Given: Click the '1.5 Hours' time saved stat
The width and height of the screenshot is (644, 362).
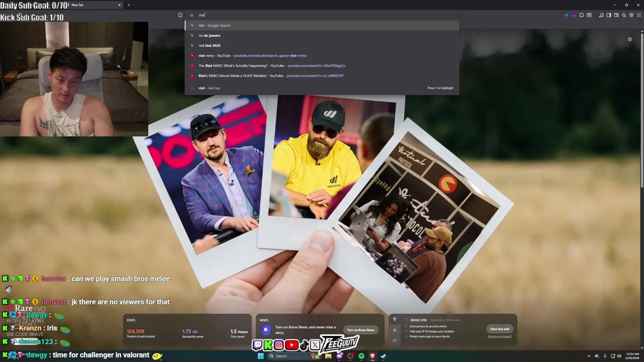Looking at the screenshot, I should point(239,331).
